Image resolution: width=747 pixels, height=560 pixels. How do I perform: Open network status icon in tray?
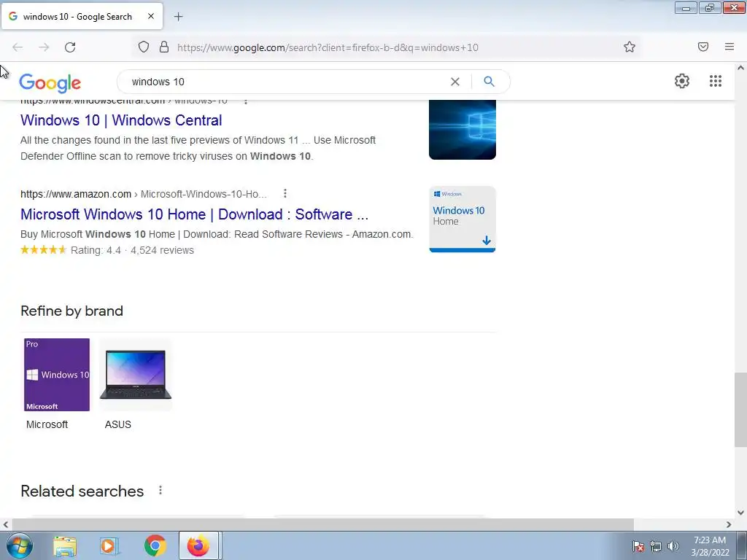point(656,546)
